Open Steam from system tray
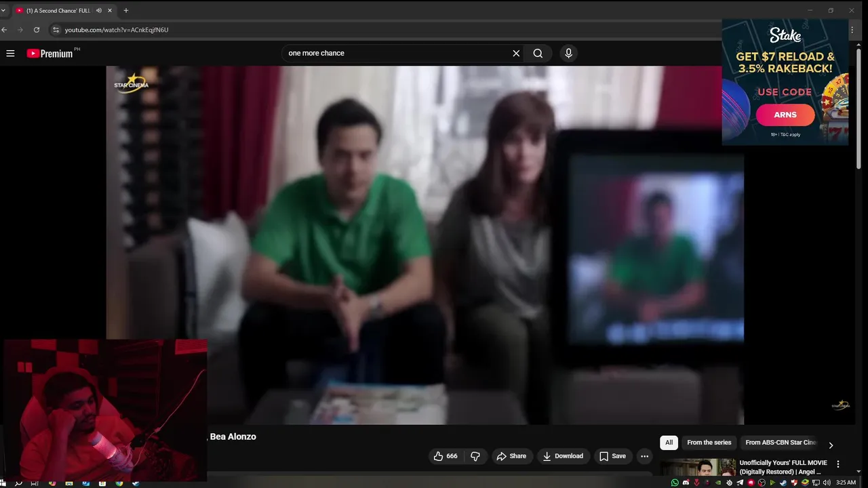 (783, 483)
